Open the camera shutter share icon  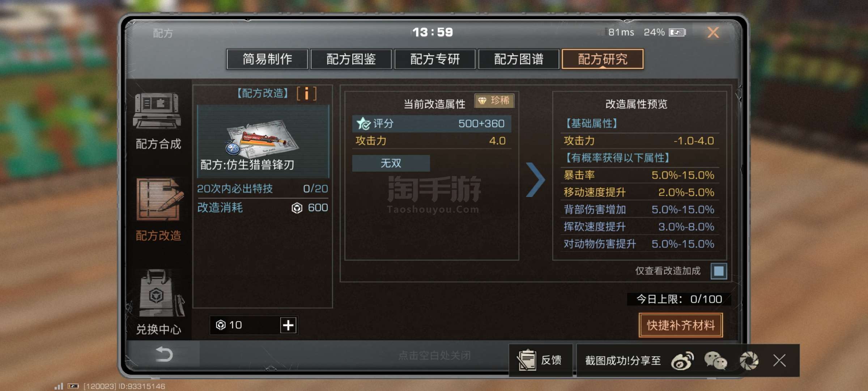click(749, 361)
